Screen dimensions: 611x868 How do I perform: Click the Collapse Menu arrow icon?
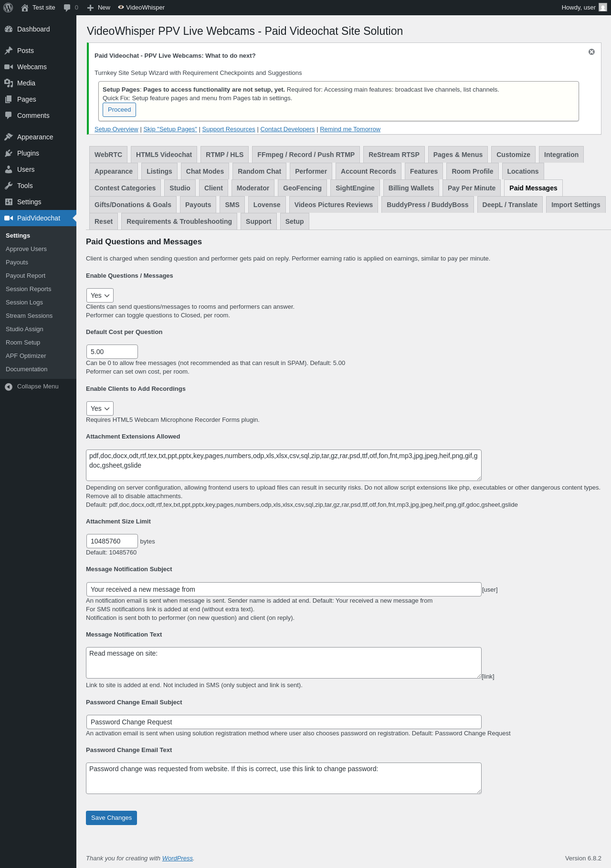tap(9, 387)
